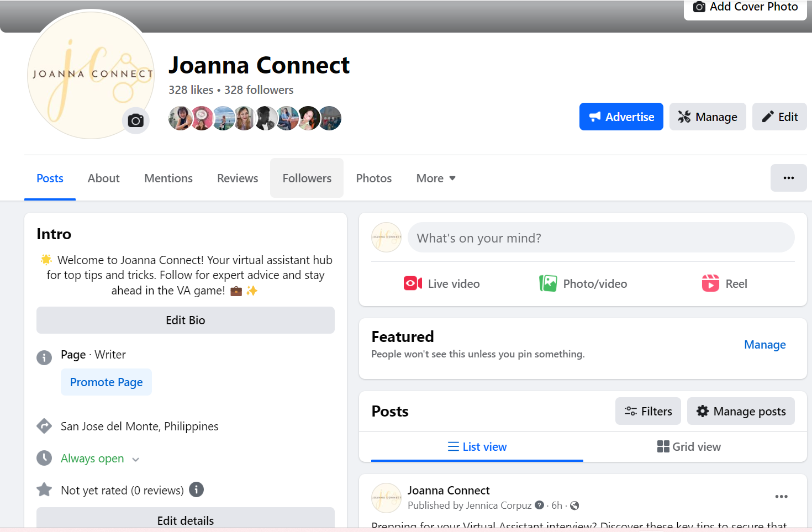Click the first follower profile thumbnail

[180, 118]
